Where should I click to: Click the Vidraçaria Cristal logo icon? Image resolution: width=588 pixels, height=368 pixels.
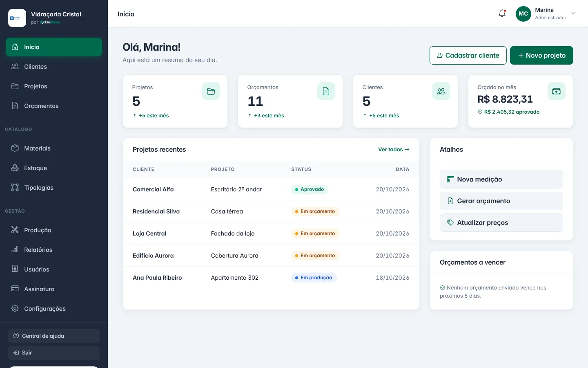tap(17, 18)
